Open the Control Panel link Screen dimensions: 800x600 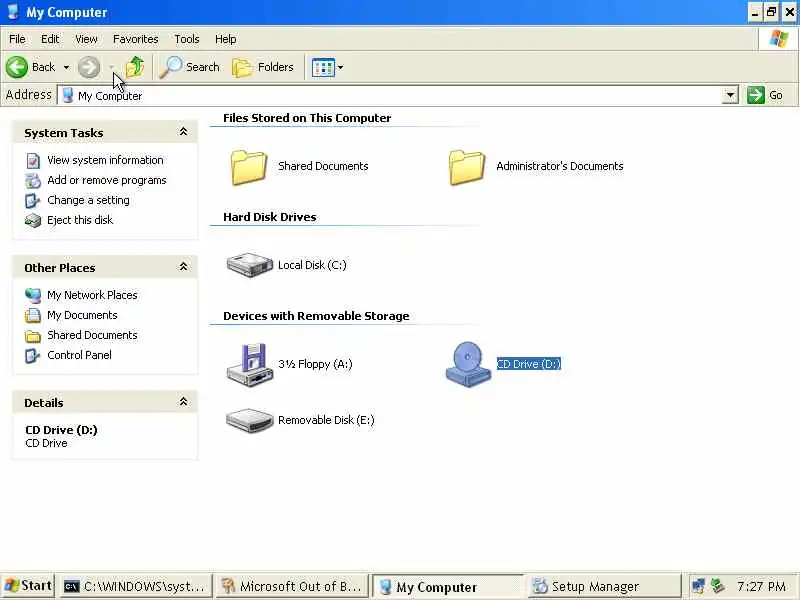79,355
